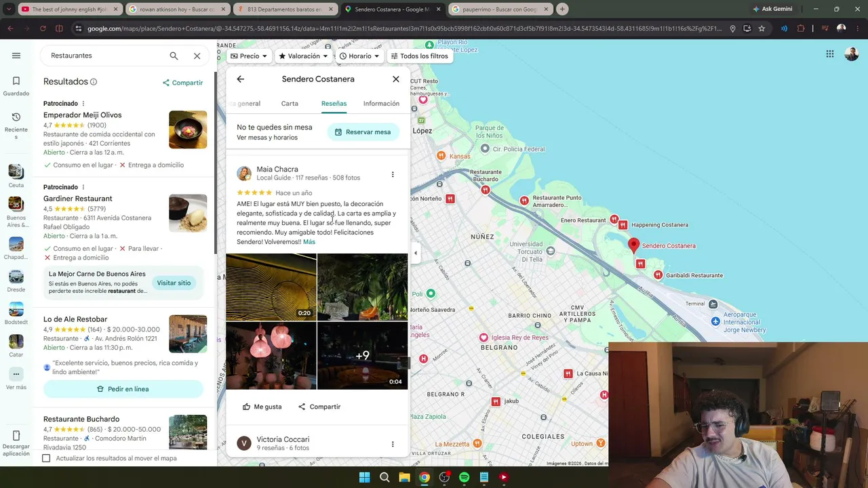
Task: Open File Explorer from the taskbar
Action: pyautogui.click(x=404, y=477)
